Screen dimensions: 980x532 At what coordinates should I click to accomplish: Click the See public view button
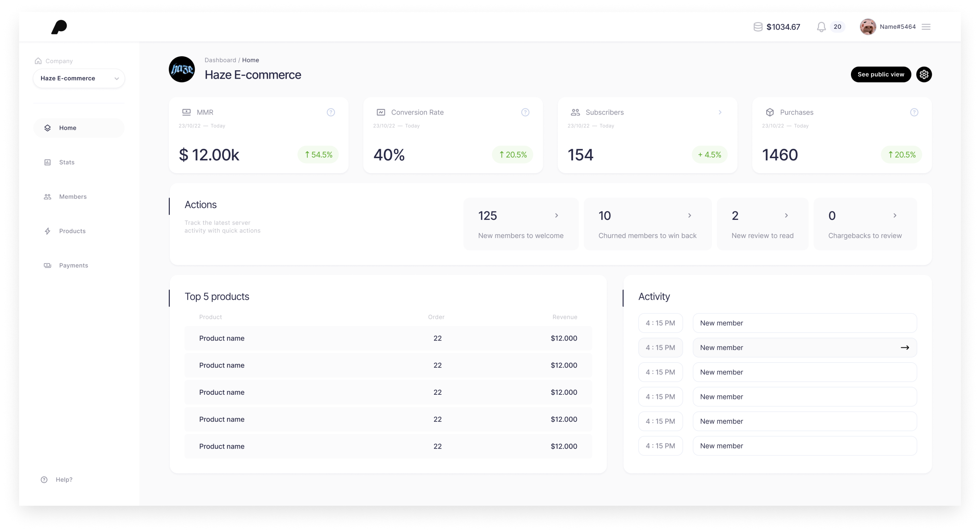881,74
